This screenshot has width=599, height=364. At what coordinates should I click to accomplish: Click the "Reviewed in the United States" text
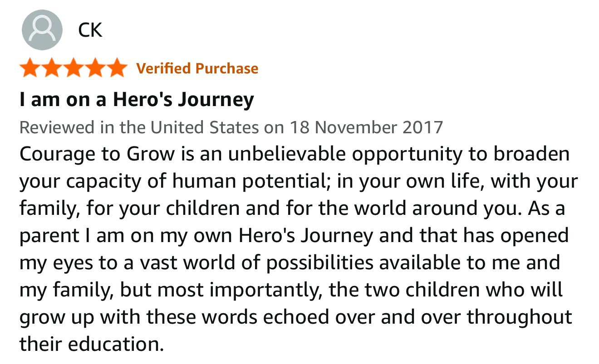click(140, 127)
